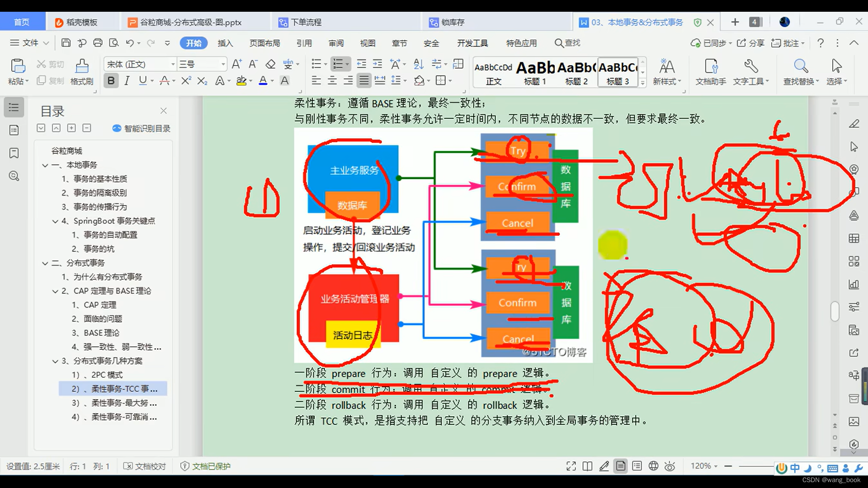Toggle Underline formatting

pyautogui.click(x=143, y=81)
